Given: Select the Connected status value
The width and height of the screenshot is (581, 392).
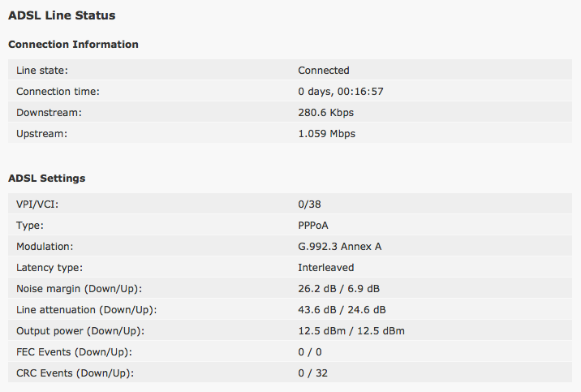Looking at the screenshot, I should [324, 71].
